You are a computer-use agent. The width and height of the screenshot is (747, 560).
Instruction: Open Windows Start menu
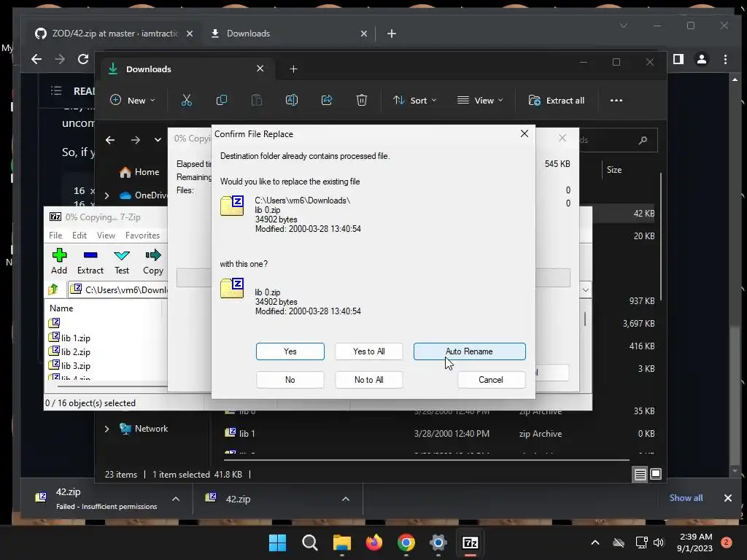tap(277, 542)
